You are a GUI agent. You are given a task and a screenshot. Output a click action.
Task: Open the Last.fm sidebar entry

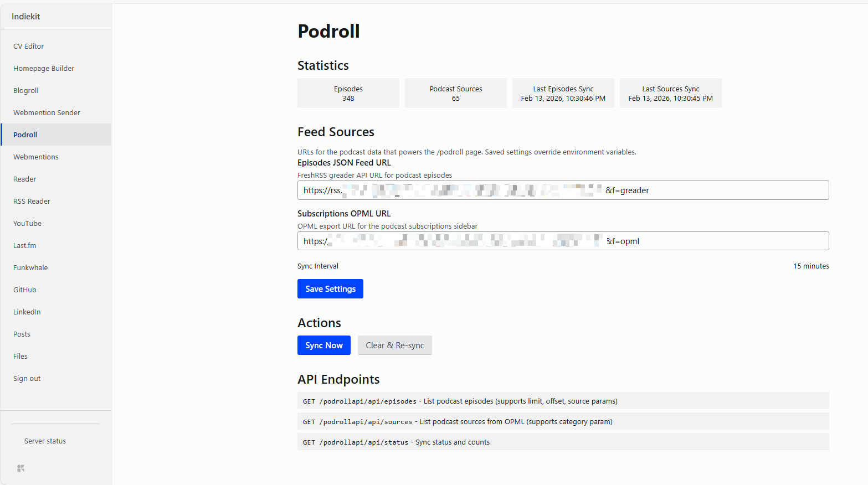25,246
